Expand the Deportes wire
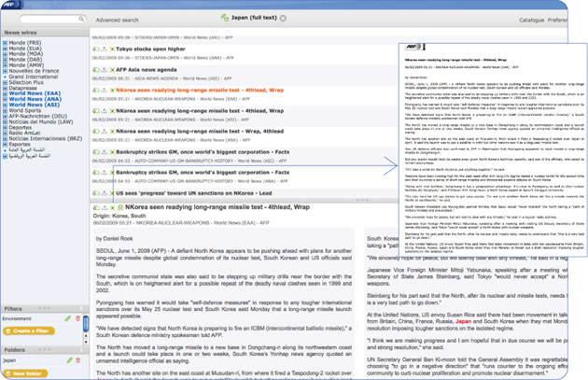Screen dimensions: 588x380 click(x=5, y=128)
